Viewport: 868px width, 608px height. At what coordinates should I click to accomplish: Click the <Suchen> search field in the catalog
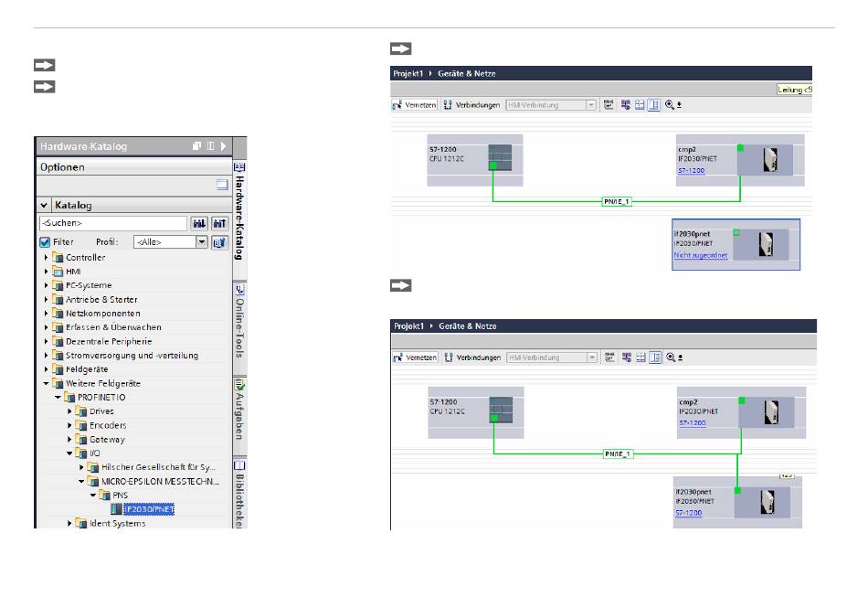(113, 223)
